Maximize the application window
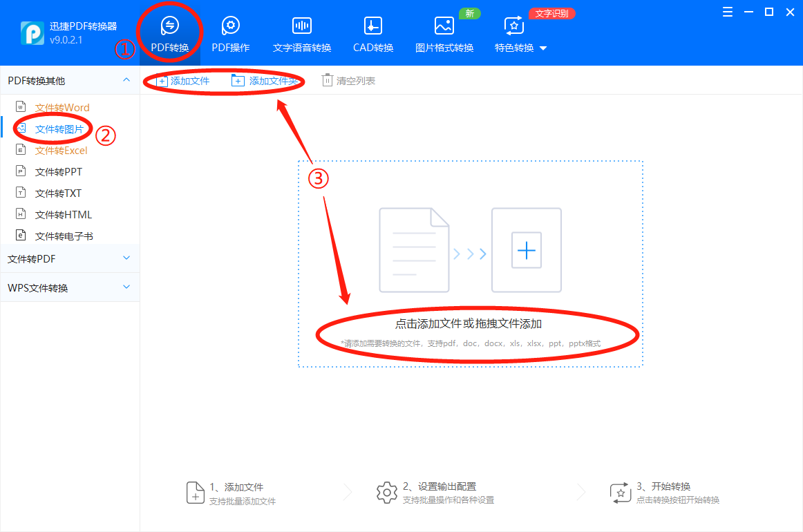803x532 pixels. click(768, 12)
